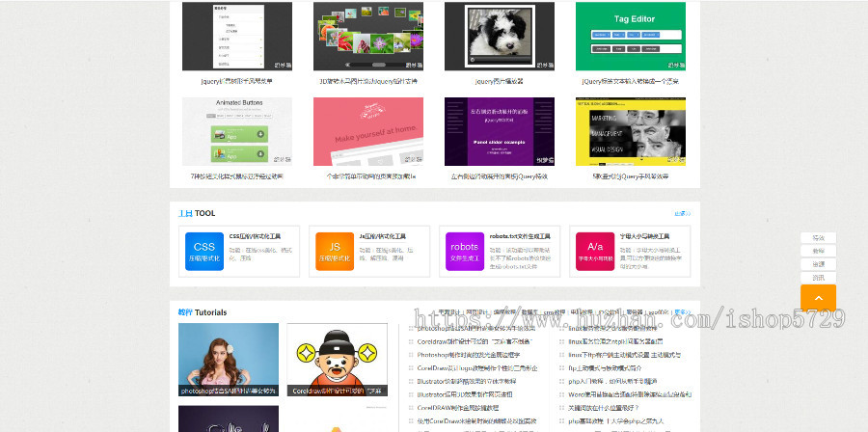868x432 pixels.
Task: Open the accordion tree menu thumbnail
Action: (237, 37)
